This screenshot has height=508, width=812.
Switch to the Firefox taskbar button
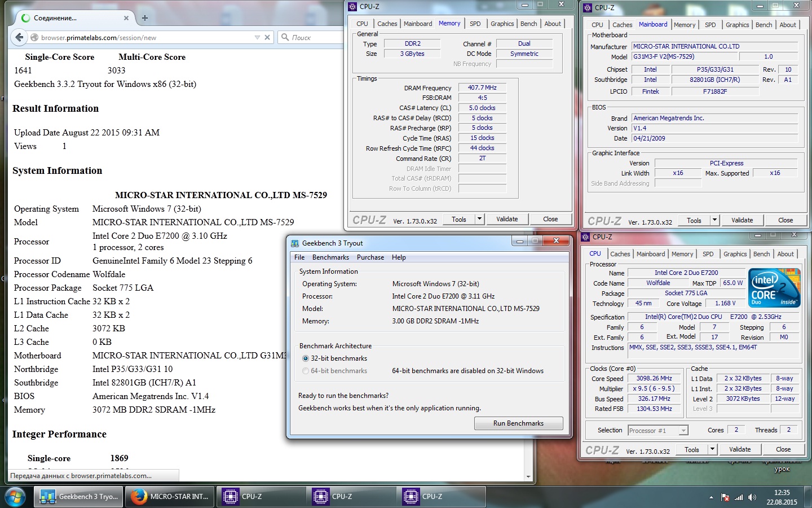click(x=169, y=497)
